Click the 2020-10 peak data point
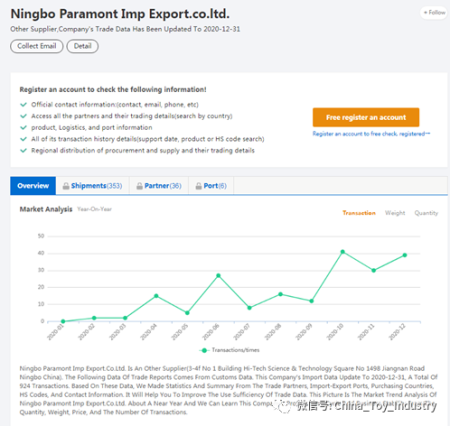 coord(343,252)
